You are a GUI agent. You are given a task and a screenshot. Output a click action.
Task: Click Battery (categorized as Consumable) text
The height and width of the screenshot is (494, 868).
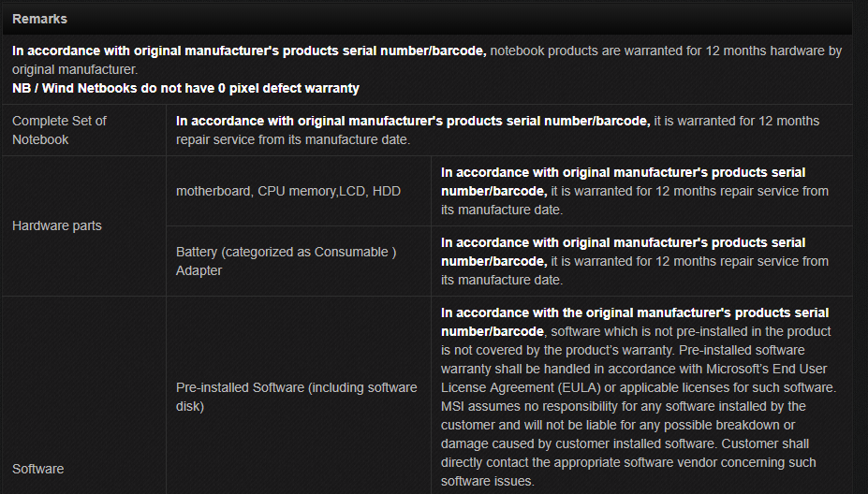pyautogui.click(x=287, y=252)
